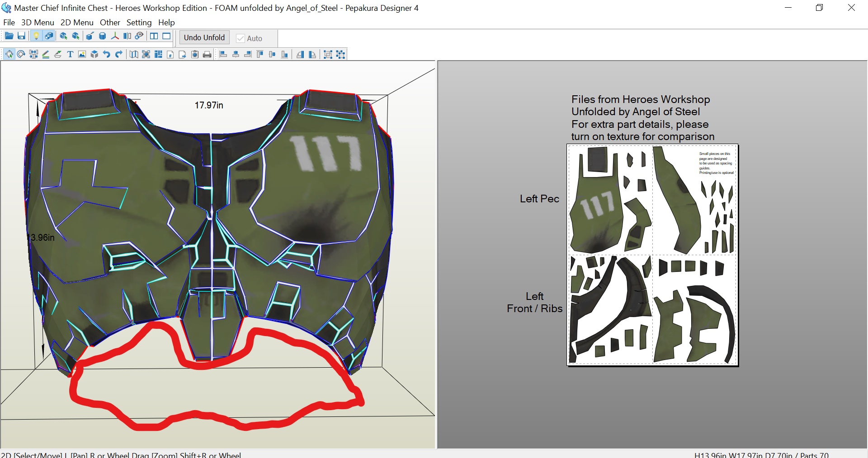Open the 2D Menu

point(77,22)
